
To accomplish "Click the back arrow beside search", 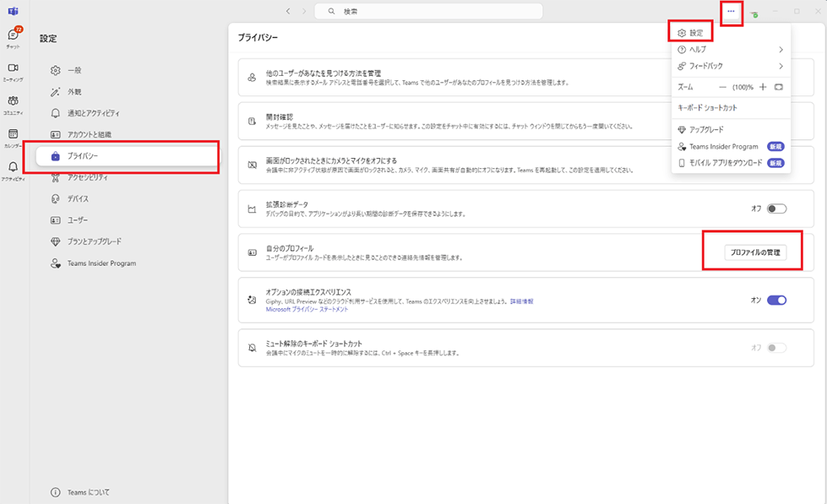I will pos(288,11).
